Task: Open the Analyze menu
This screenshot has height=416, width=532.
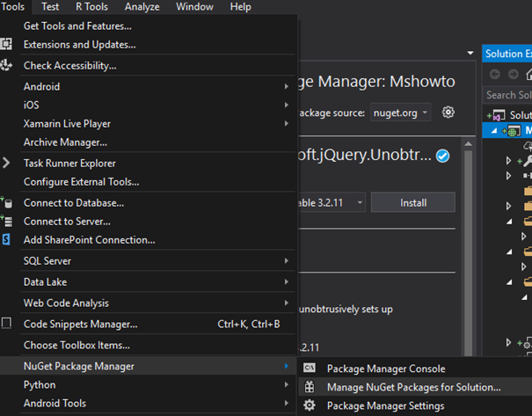Action: pos(142,6)
